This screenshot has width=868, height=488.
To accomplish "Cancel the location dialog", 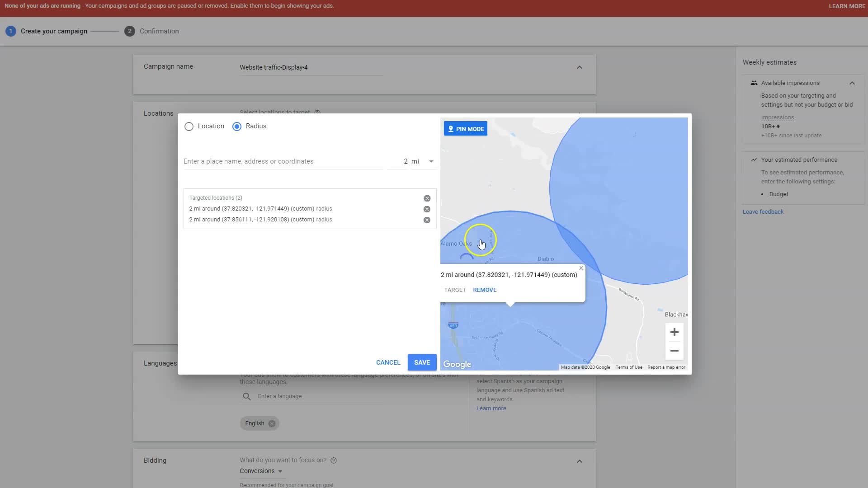I will click(x=388, y=362).
